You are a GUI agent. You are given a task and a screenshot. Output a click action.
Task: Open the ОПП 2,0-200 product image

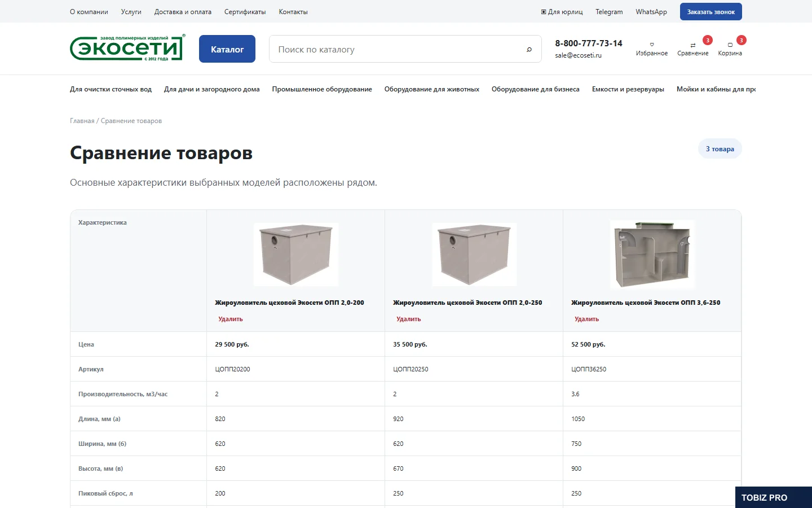(x=296, y=254)
